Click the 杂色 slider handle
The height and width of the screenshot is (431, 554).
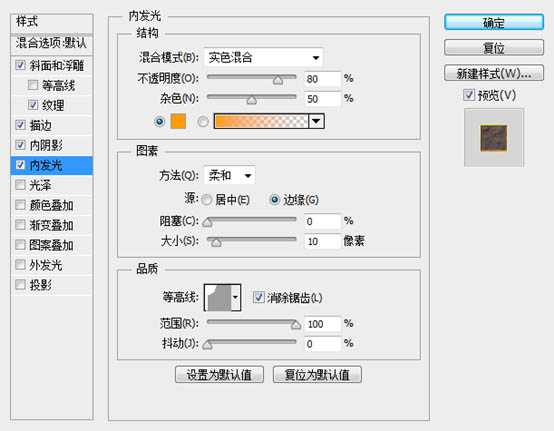click(x=252, y=100)
